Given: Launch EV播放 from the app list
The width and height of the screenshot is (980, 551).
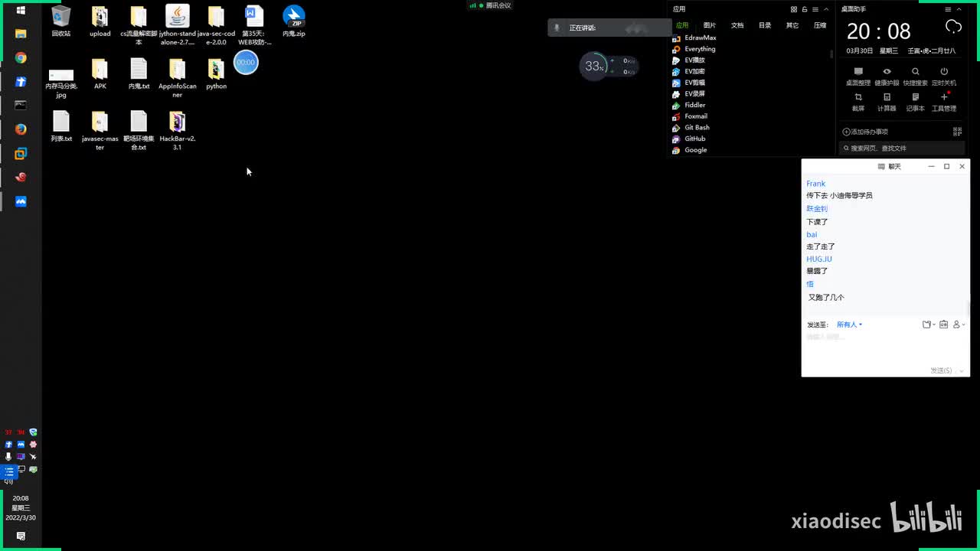Looking at the screenshot, I should point(688,60).
